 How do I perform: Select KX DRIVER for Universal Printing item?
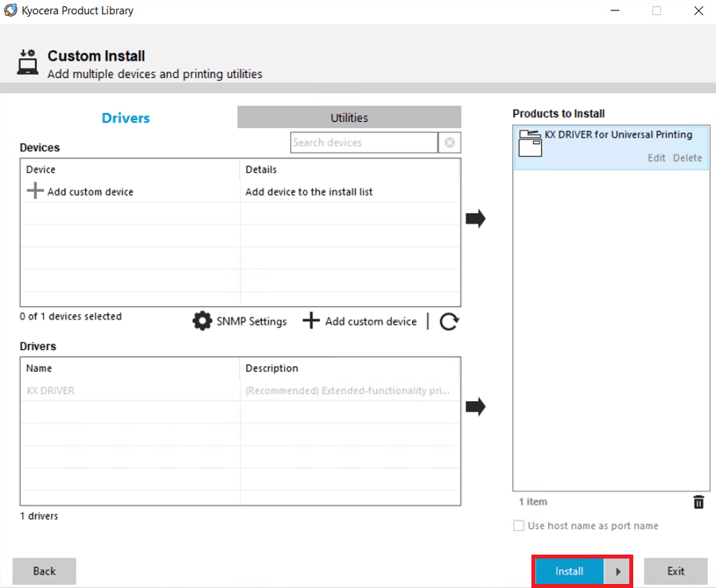(x=612, y=147)
